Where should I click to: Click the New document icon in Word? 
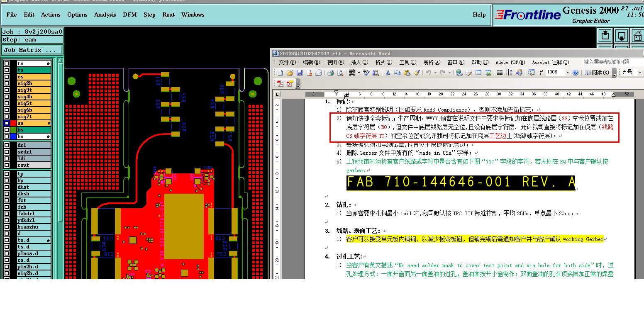(x=281, y=73)
